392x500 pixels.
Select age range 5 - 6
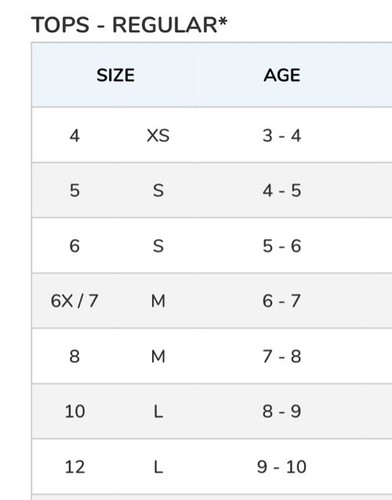pos(282,246)
